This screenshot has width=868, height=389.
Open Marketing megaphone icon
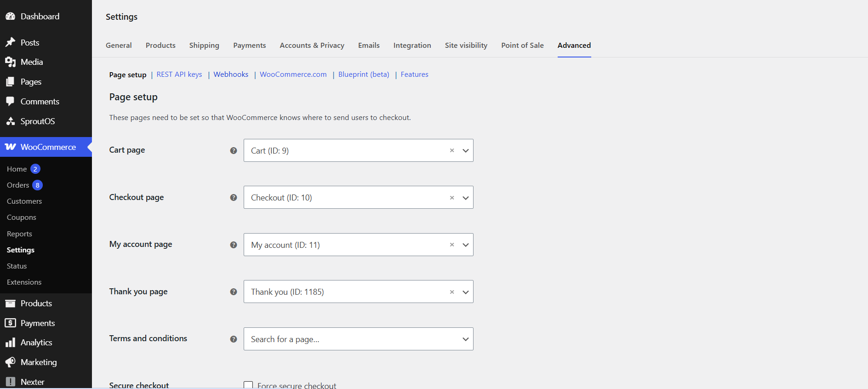click(x=10, y=362)
